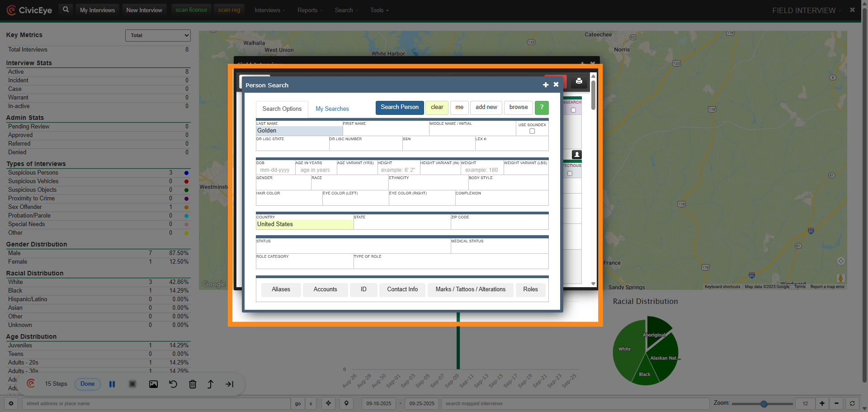
Task: Click the search mapped interviews field
Action: pyautogui.click(x=575, y=403)
